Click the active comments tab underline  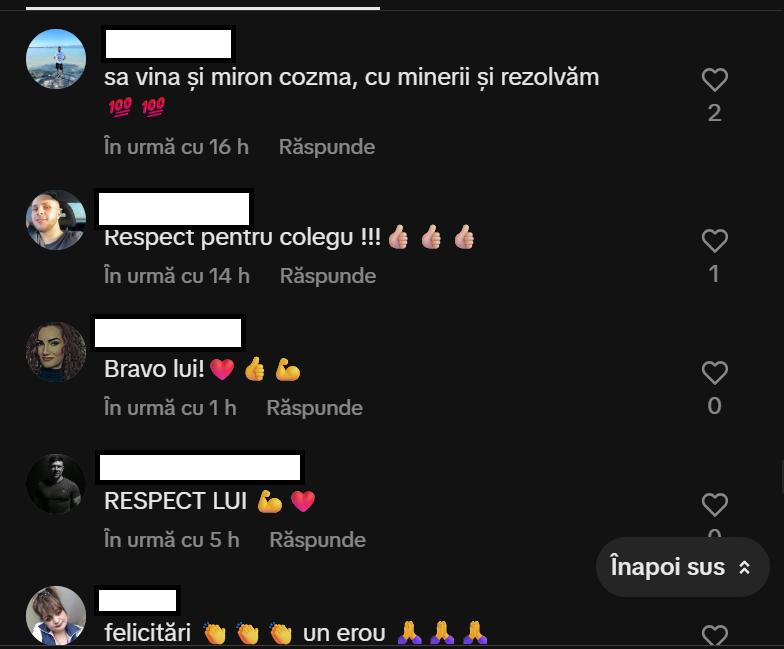click(203, 8)
